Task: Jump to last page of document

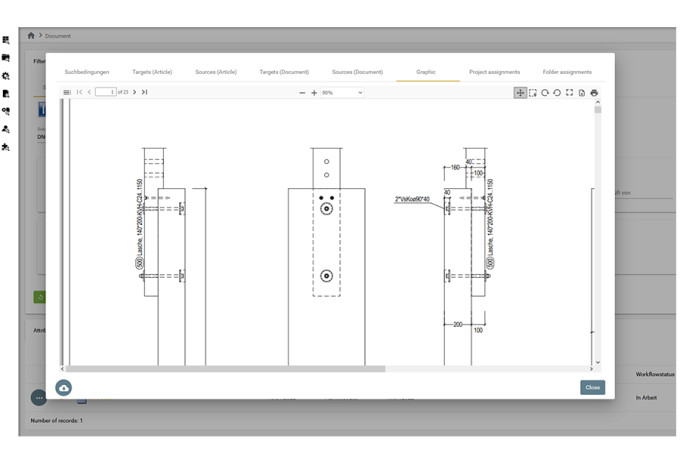Action: pos(145,92)
